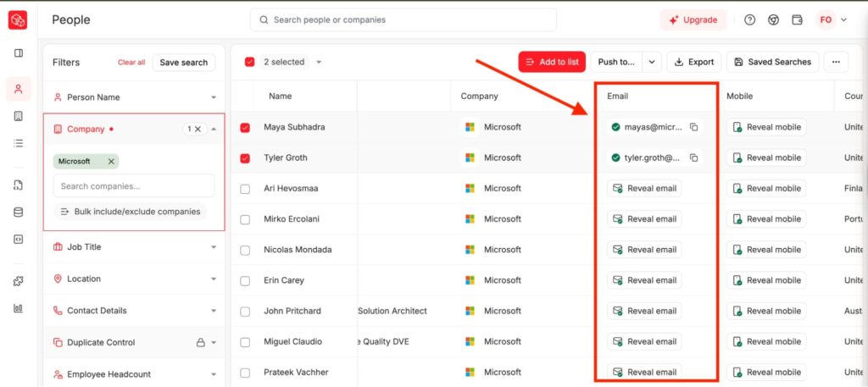Reveal mobile for John Pritchard

(x=766, y=312)
